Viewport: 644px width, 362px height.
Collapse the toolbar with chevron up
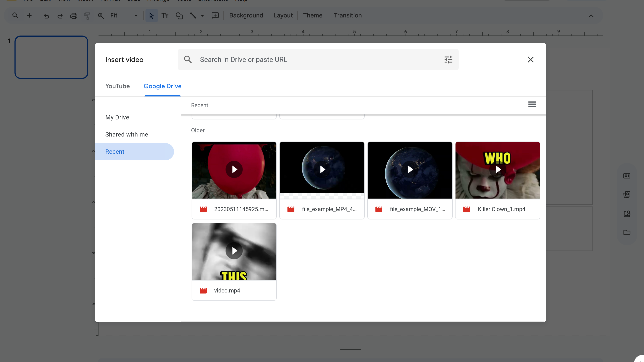coord(591,16)
